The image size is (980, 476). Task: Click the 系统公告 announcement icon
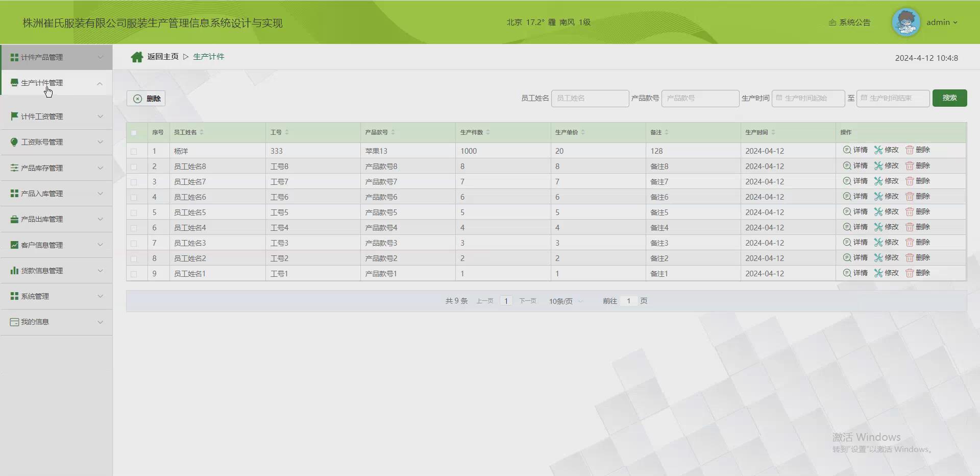pos(832,22)
